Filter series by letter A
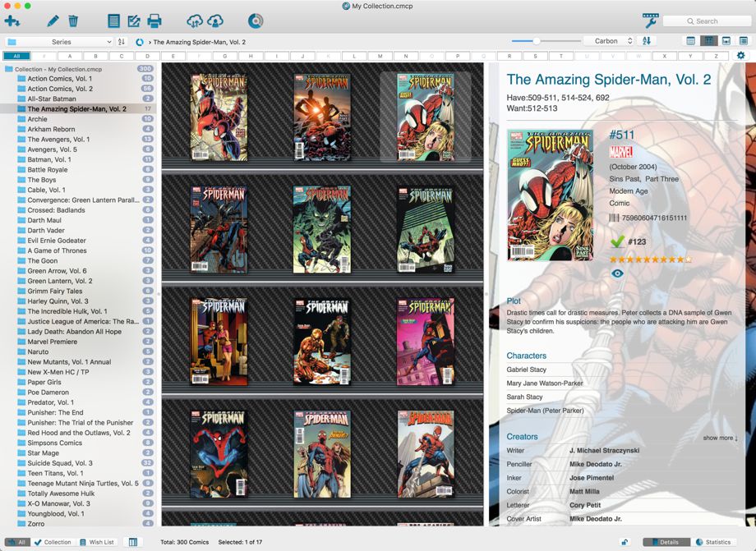Screen dimensions: 756x551 (69, 56)
